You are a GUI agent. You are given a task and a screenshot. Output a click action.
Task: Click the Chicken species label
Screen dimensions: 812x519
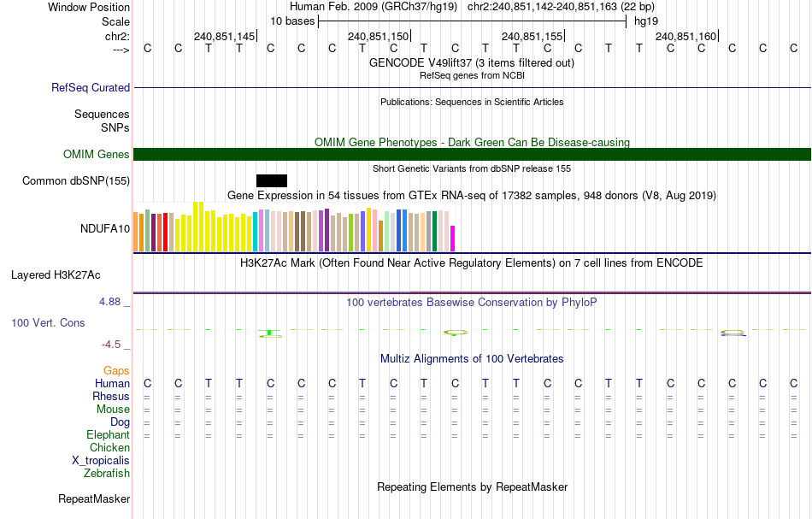(x=109, y=447)
